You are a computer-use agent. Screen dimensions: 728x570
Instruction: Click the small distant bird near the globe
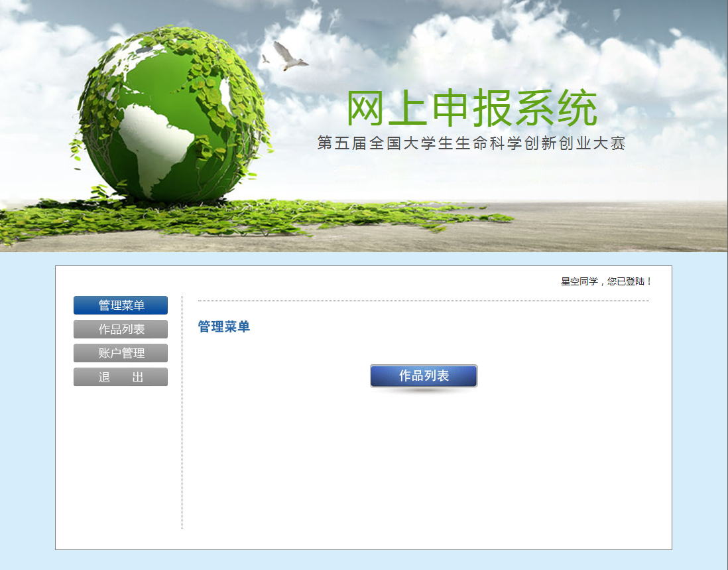(x=265, y=59)
